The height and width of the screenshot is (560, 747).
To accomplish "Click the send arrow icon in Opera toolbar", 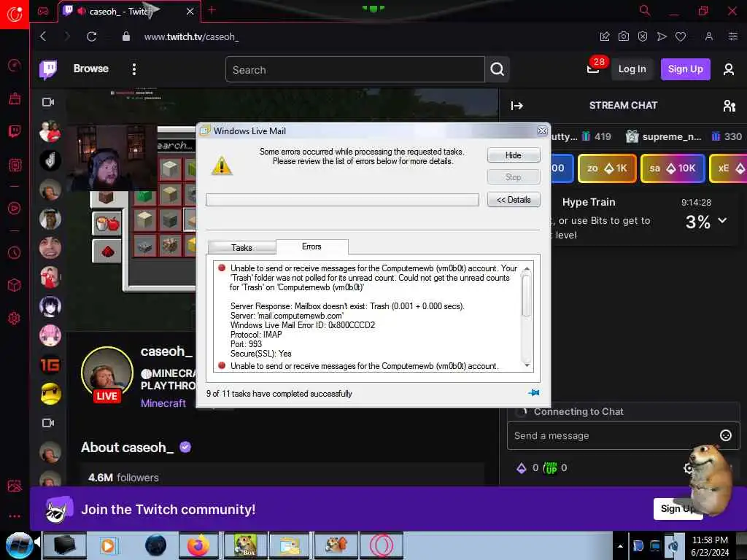I will click(x=662, y=36).
